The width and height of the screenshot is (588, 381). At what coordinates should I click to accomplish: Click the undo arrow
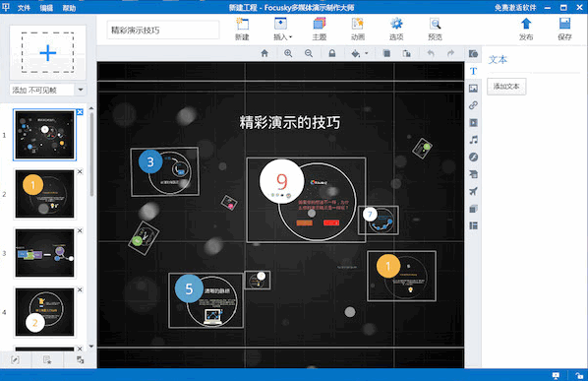click(431, 53)
